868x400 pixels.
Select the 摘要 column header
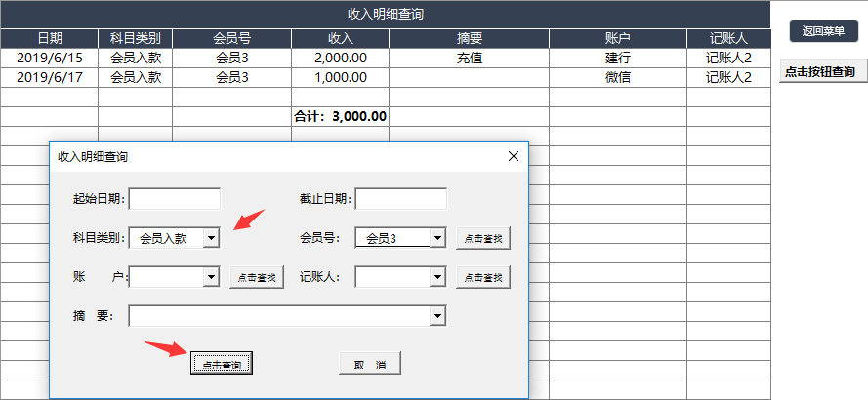[470, 38]
